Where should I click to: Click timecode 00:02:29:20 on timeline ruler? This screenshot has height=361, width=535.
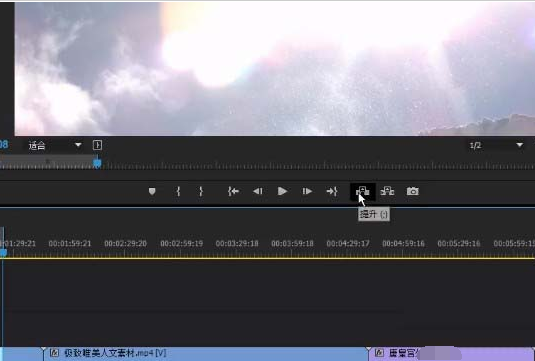pyautogui.click(x=125, y=243)
